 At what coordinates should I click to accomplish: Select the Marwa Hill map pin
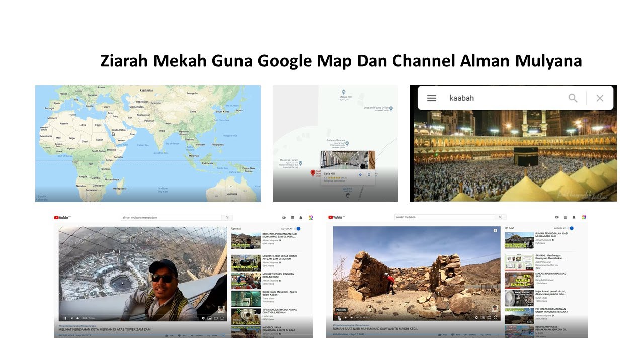344,93
